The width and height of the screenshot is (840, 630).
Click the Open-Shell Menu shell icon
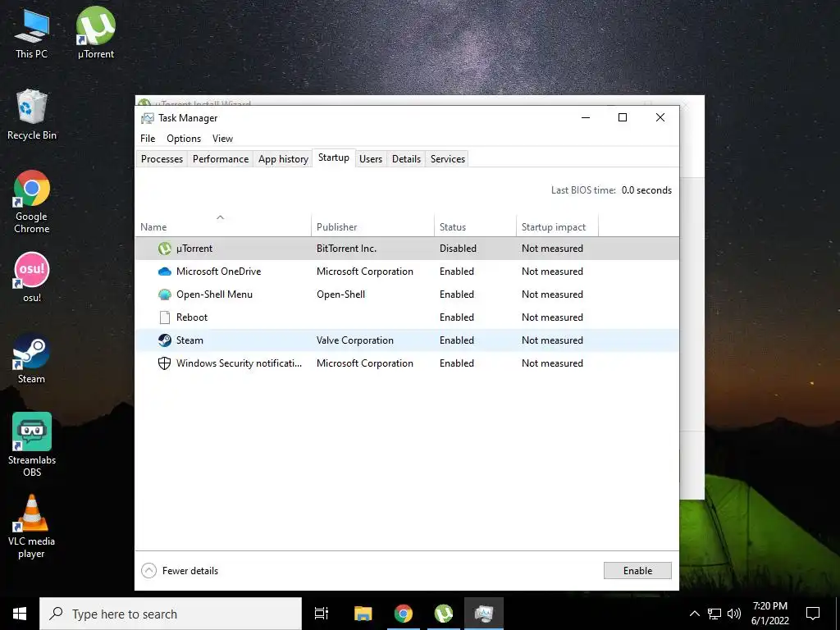click(x=164, y=294)
